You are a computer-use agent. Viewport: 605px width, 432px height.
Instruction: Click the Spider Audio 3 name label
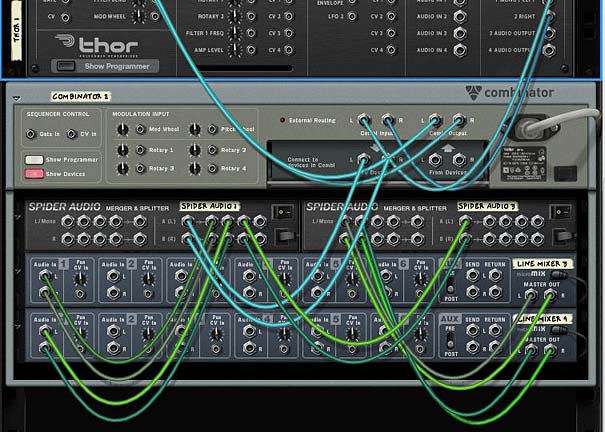[x=487, y=206]
